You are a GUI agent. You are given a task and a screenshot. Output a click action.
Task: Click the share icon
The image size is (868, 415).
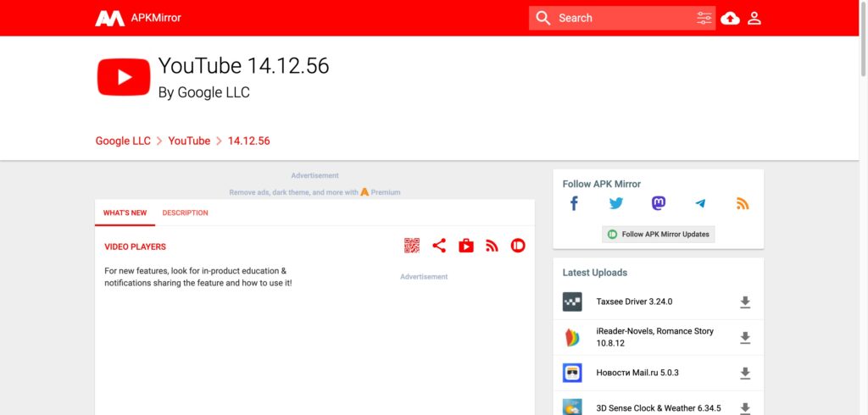(x=439, y=245)
